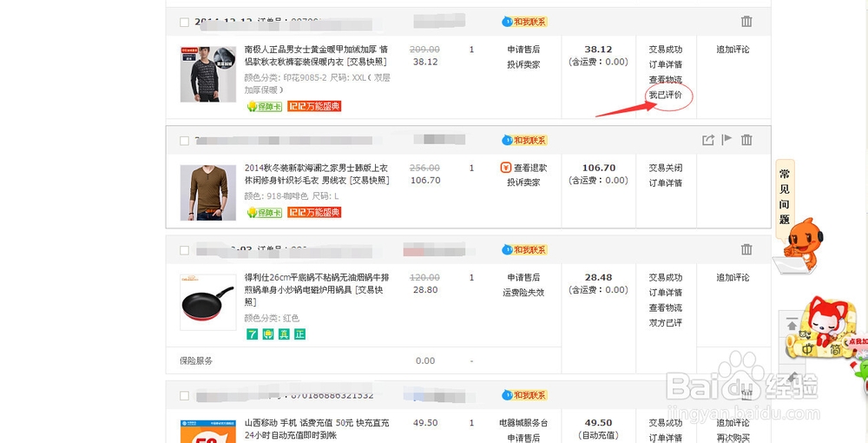Click 1212万能盛典 badge under 海澜之家 sweater
Image resolution: width=868 pixels, height=443 pixels.
314,212
